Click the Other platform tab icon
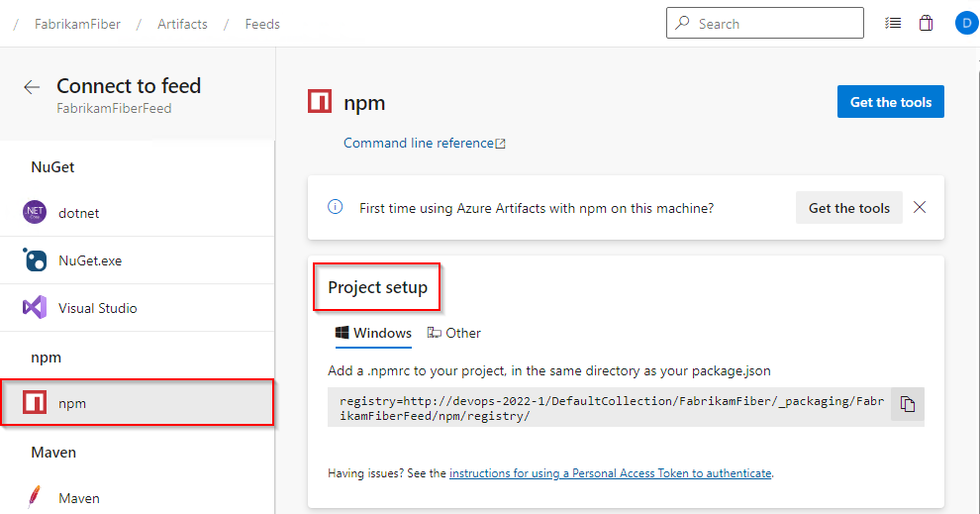This screenshot has height=514, width=980. tap(435, 332)
